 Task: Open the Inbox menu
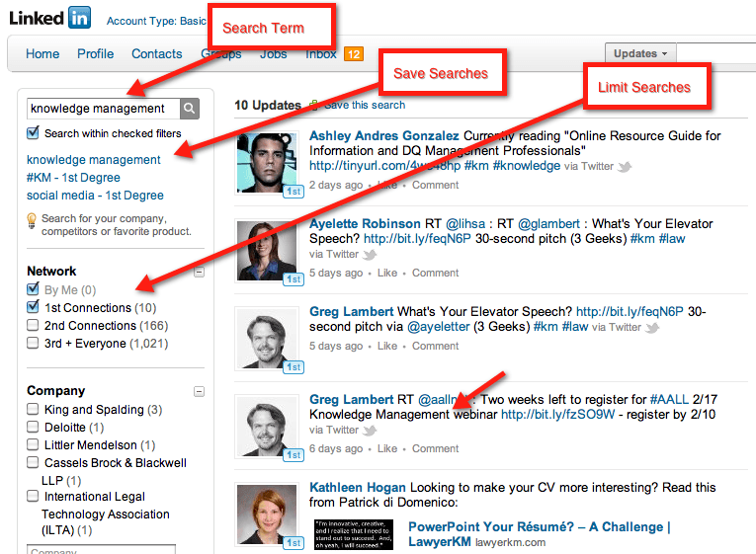pos(321,54)
